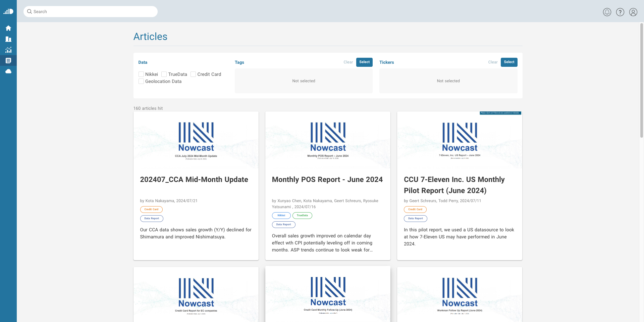Check the TrueData filter checkbox

click(x=164, y=74)
